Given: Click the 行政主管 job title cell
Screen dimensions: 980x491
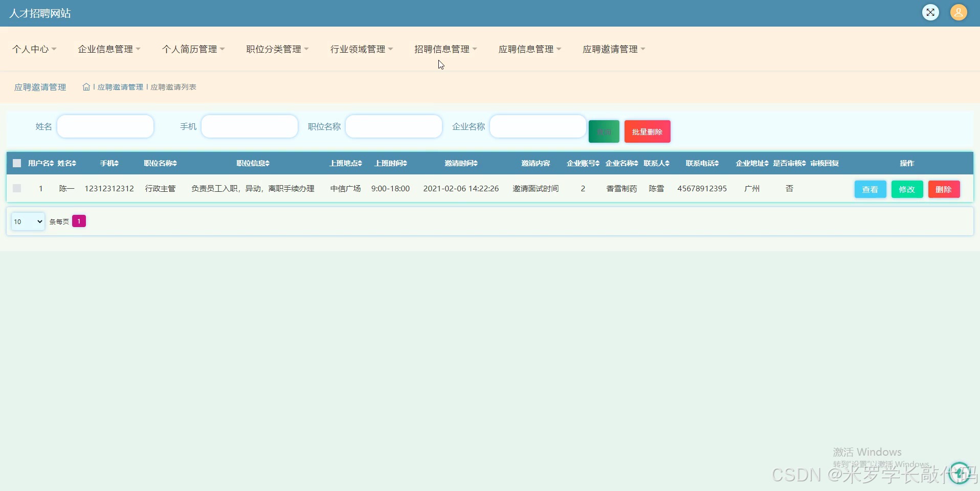Looking at the screenshot, I should coord(160,188).
